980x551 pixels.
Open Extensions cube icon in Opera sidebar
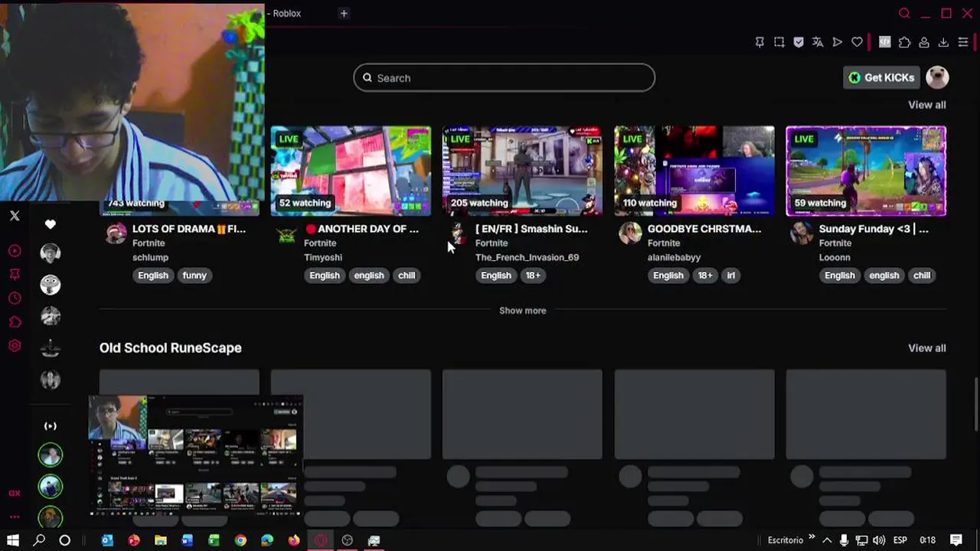[x=15, y=322]
